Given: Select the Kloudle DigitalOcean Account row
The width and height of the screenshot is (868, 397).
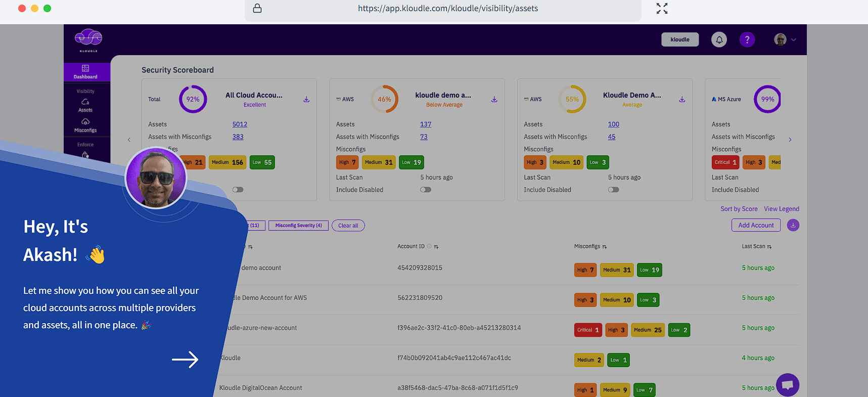Looking at the screenshot, I should (x=508, y=388).
